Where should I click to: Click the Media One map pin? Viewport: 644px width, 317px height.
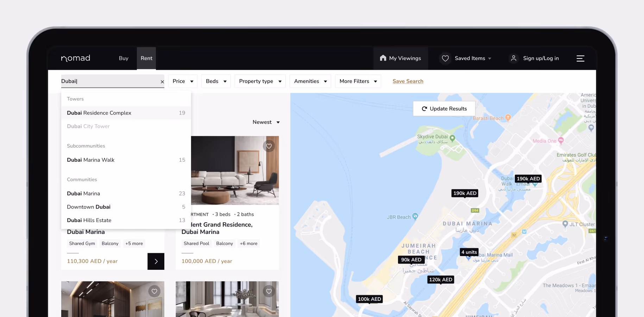coord(561,141)
